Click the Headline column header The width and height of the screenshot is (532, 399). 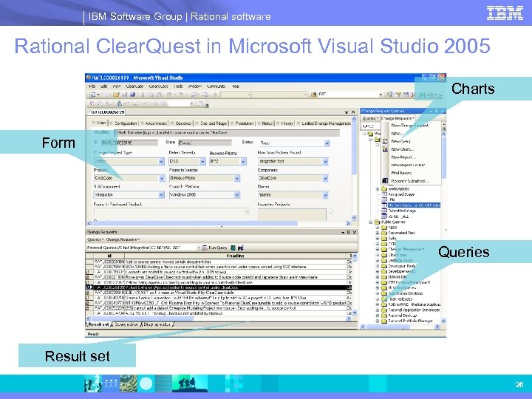pyautogui.click(x=236, y=256)
